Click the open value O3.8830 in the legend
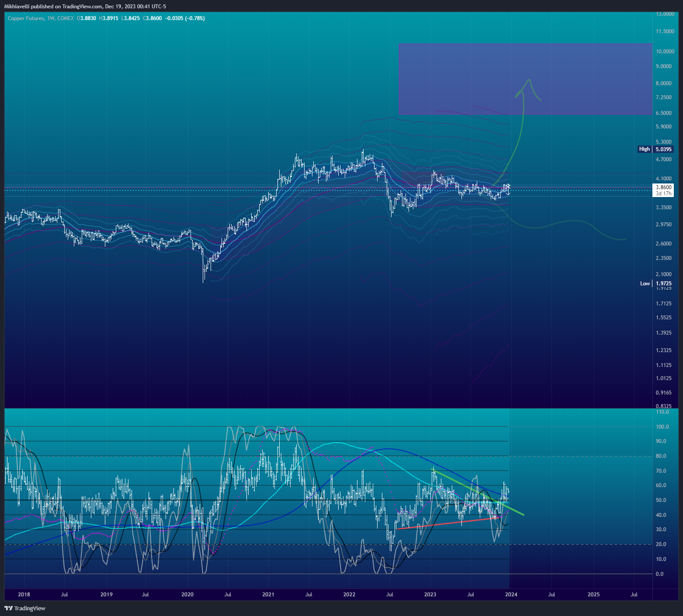The width and height of the screenshot is (683, 616). point(87,18)
